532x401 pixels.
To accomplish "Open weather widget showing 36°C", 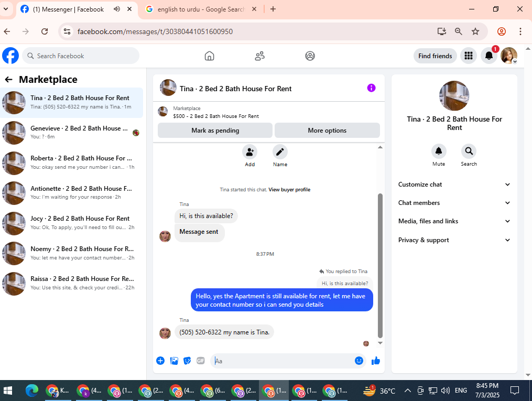I will coord(379,391).
